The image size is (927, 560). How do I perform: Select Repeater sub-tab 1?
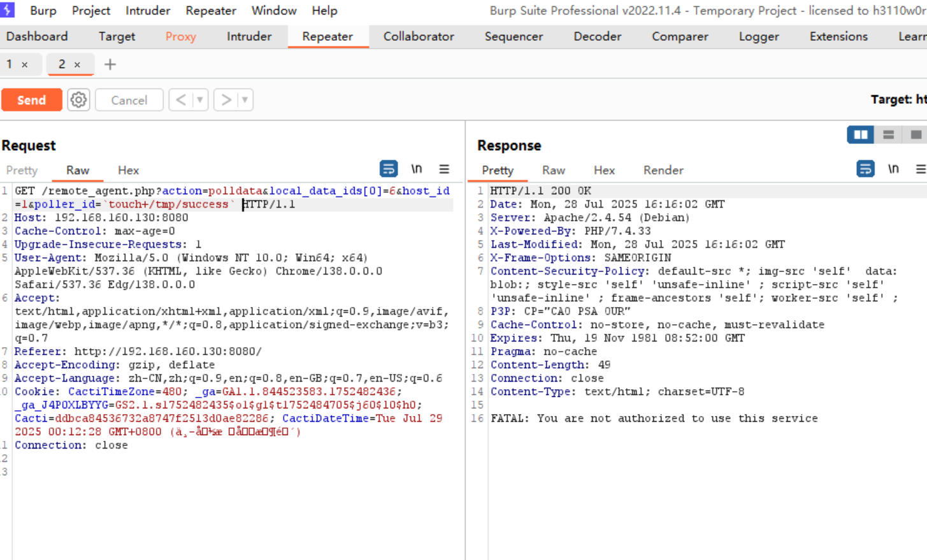(x=10, y=64)
